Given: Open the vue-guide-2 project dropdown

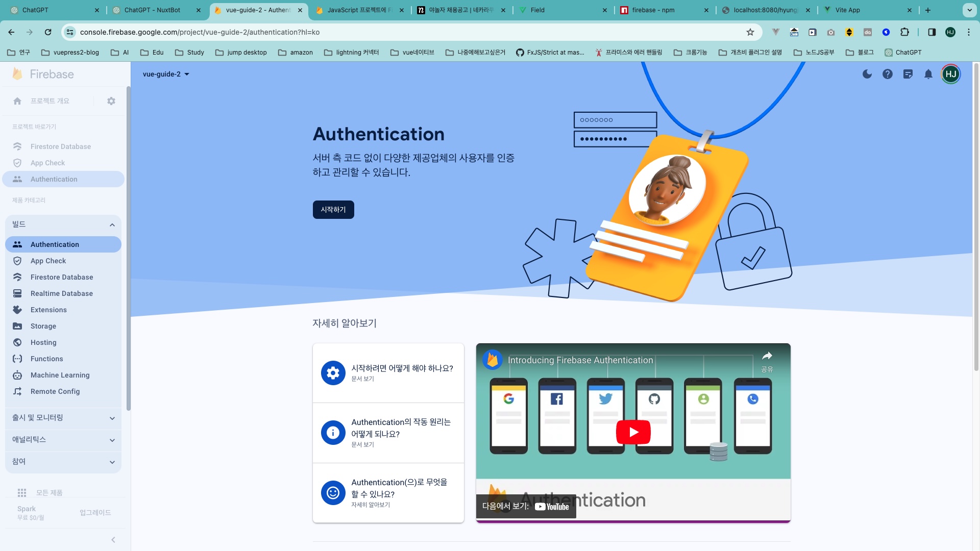Looking at the screenshot, I should click(166, 74).
